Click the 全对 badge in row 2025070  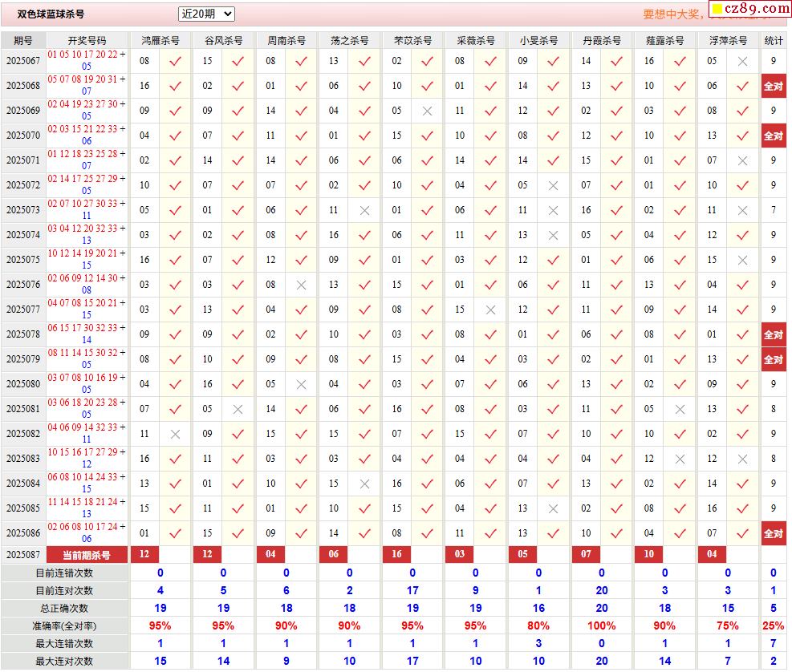(774, 136)
